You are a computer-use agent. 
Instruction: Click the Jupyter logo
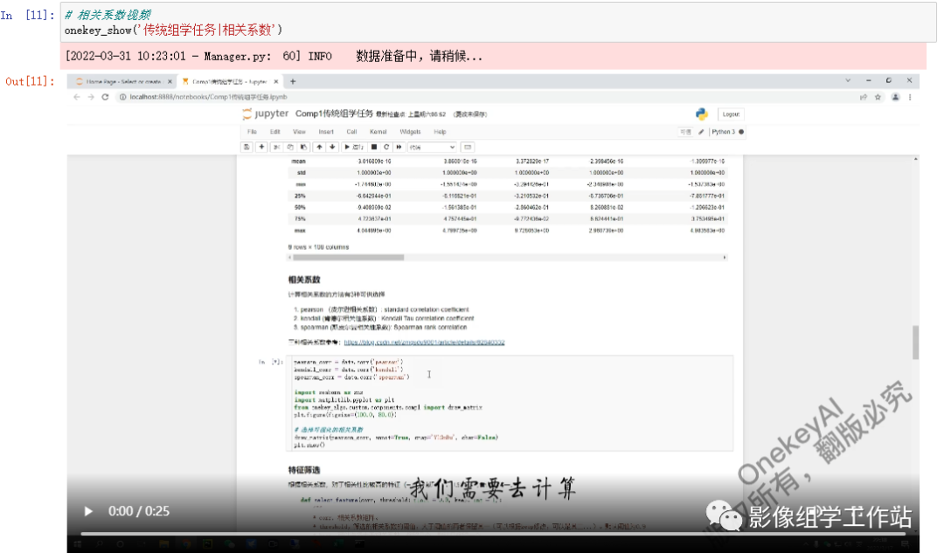click(x=265, y=114)
